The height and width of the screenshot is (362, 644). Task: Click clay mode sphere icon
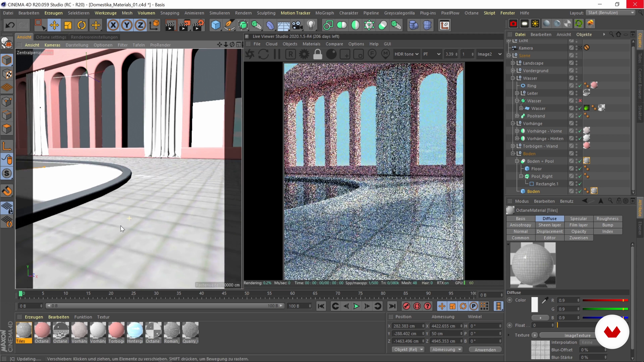[331, 54]
